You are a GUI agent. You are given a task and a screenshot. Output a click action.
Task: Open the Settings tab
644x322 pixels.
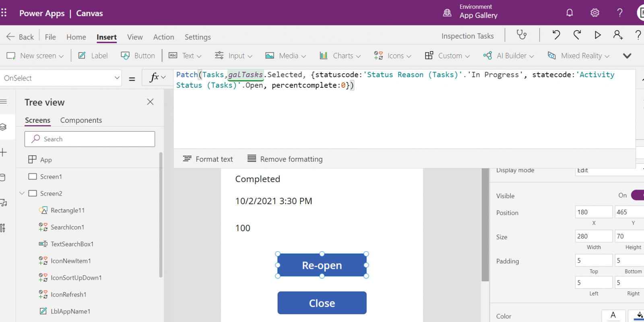click(198, 37)
